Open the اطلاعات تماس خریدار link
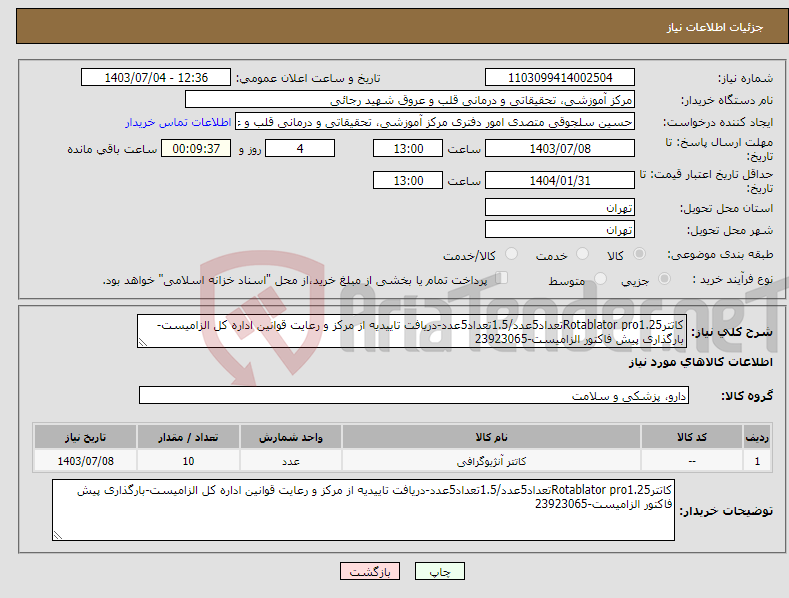Screen dimensions: 789x598 (178, 122)
